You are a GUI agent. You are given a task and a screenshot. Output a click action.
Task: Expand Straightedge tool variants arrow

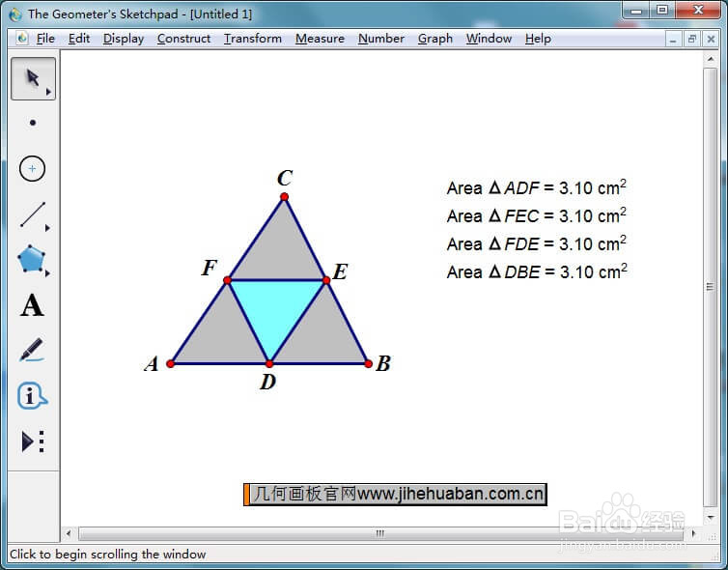[47, 228]
